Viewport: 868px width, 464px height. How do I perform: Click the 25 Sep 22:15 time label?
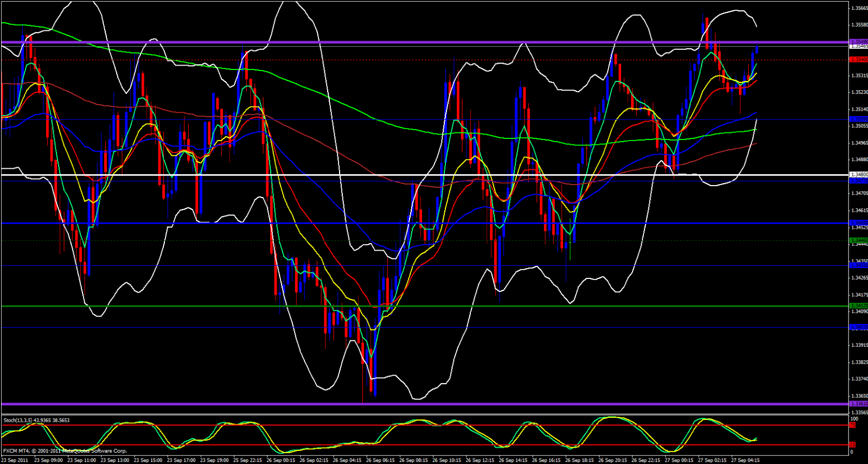(x=247, y=460)
